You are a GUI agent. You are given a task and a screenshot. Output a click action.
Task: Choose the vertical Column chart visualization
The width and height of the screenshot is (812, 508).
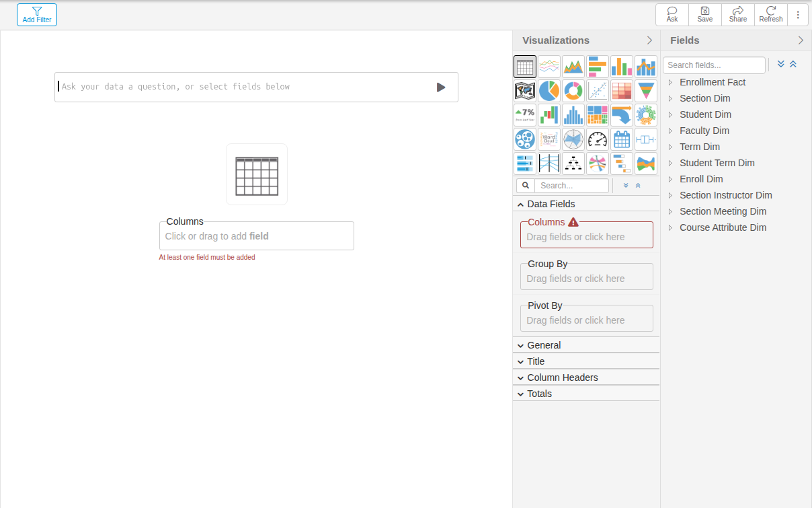point(622,67)
